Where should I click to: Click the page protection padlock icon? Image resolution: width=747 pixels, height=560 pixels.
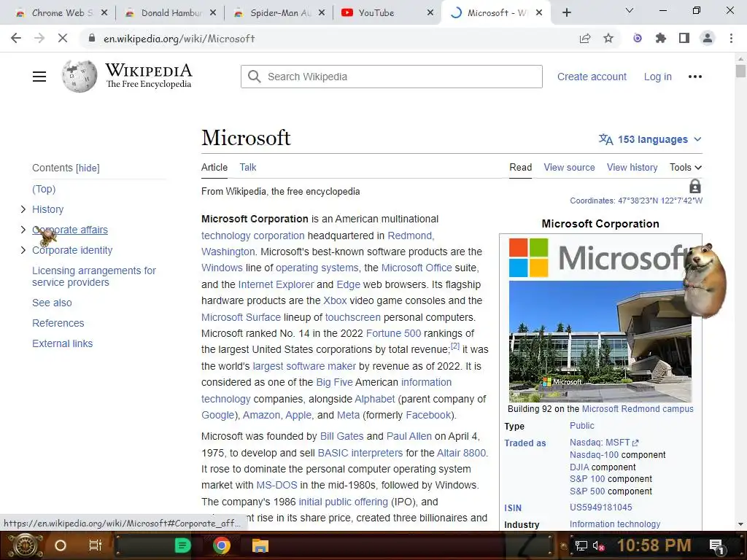[x=695, y=186]
